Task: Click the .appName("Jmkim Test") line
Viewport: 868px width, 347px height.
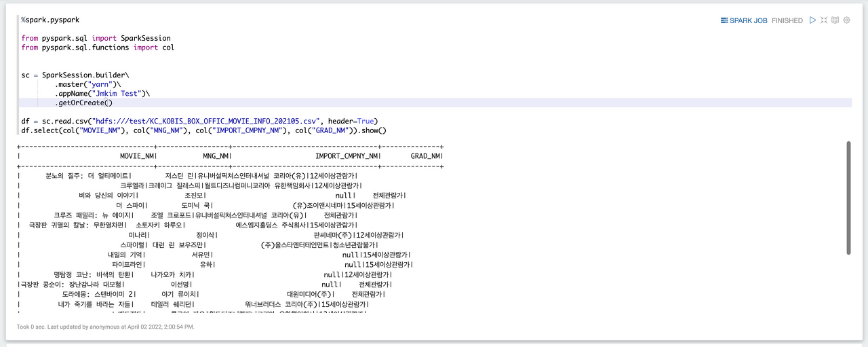Action: coord(102,94)
